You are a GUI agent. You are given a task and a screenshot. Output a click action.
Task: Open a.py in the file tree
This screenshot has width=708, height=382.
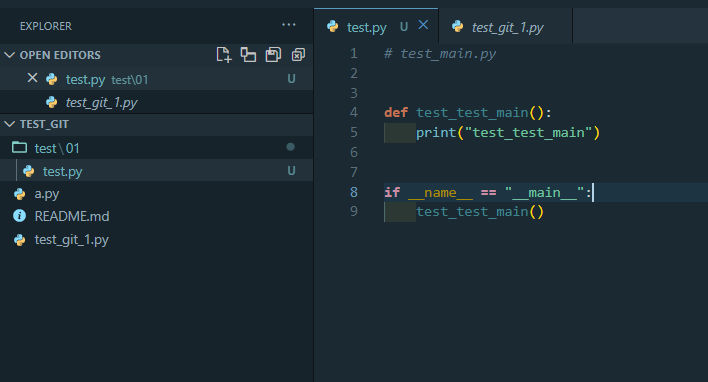click(x=156, y=194)
